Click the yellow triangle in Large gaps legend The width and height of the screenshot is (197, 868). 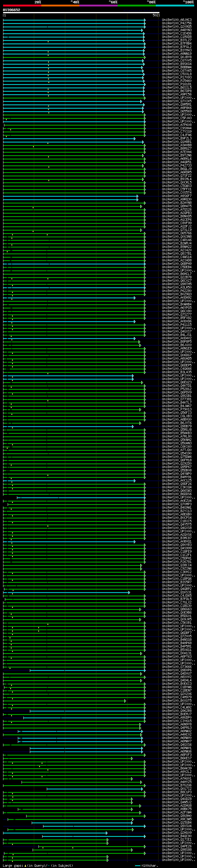pyautogui.click(x=25, y=866)
